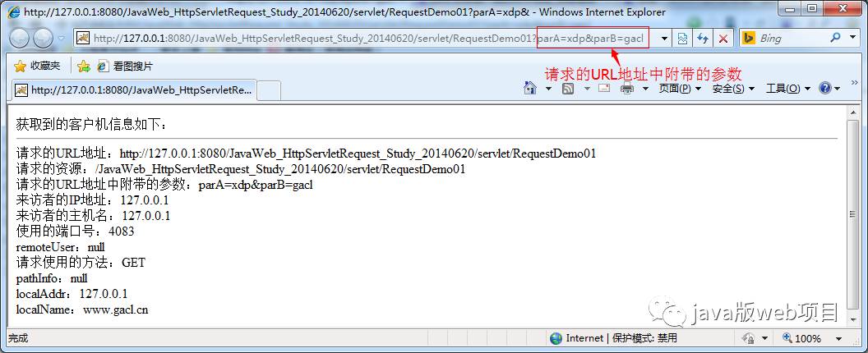
Task: Click the 使用的端口号 4083 line
Action: coord(76,231)
